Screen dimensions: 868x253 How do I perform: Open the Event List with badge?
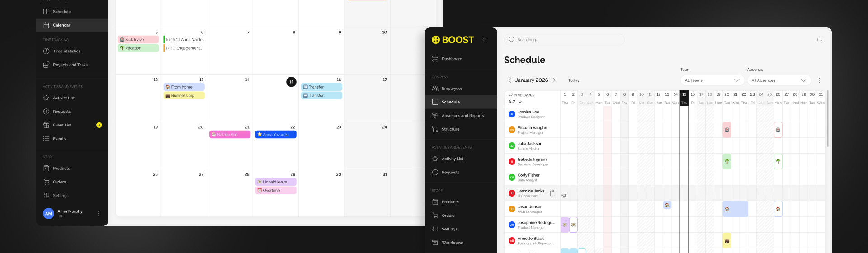point(62,125)
